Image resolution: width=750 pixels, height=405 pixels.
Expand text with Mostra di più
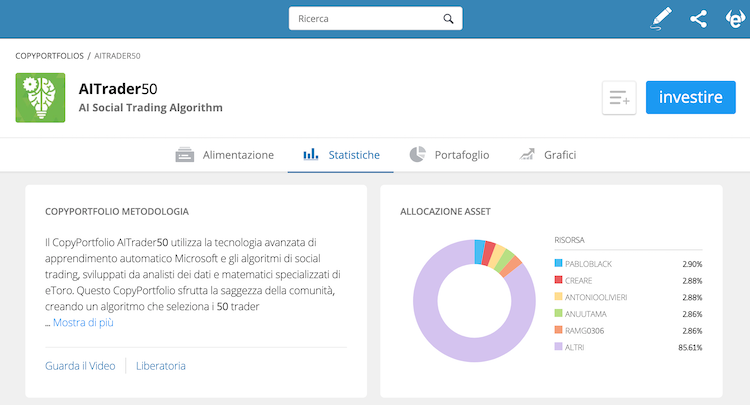pos(83,322)
